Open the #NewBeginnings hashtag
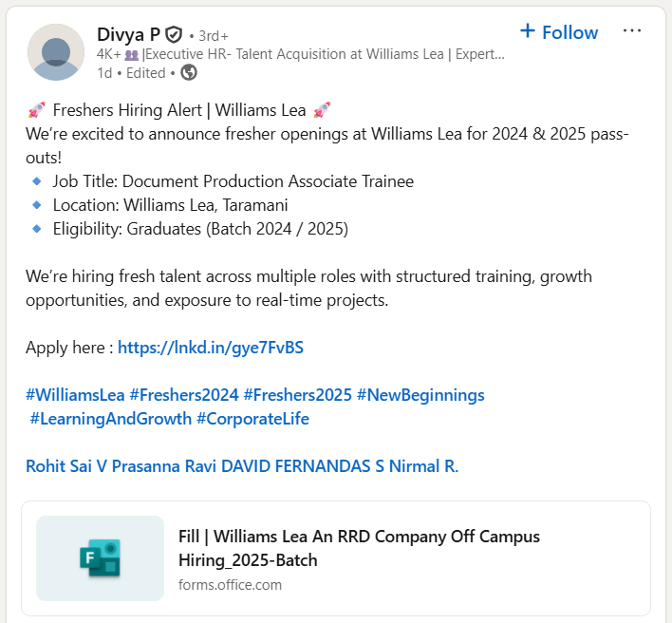672x623 pixels. [420, 394]
